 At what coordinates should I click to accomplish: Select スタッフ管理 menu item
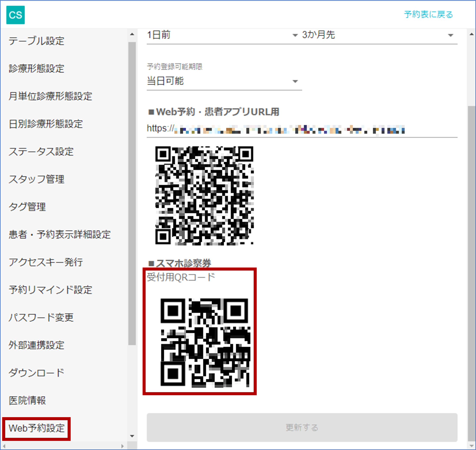[x=37, y=179]
